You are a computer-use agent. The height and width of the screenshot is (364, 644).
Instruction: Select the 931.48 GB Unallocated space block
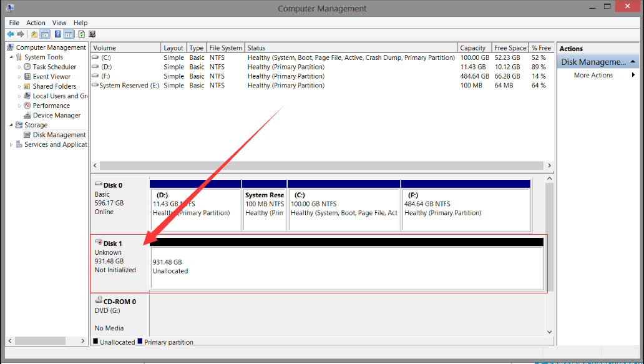click(x=346, y=268)
